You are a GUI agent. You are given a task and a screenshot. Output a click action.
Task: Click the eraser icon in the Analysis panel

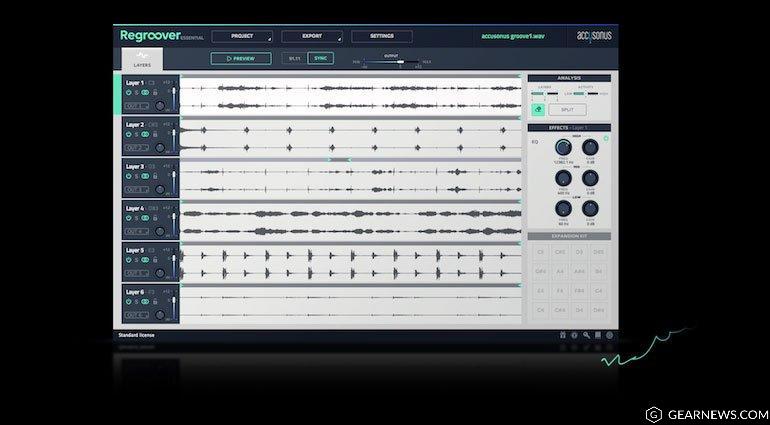pyautogui.click(x=538, y=110)
